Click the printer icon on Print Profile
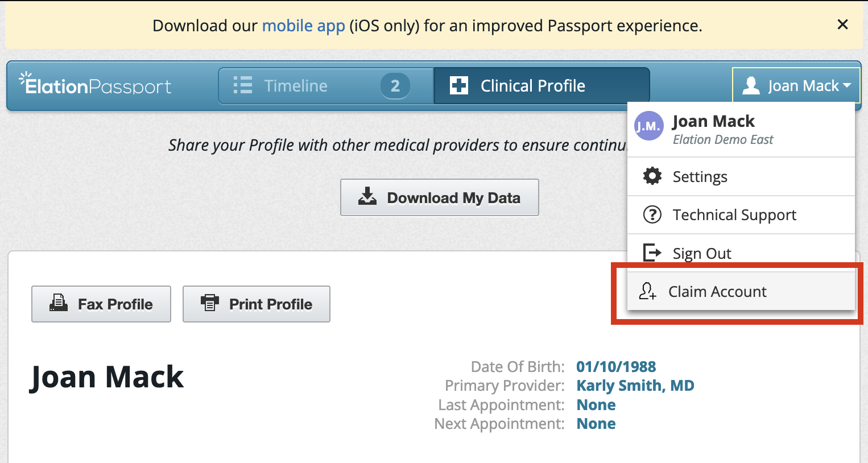This screenshot has height=463, width=868. [x=210, y=303]
